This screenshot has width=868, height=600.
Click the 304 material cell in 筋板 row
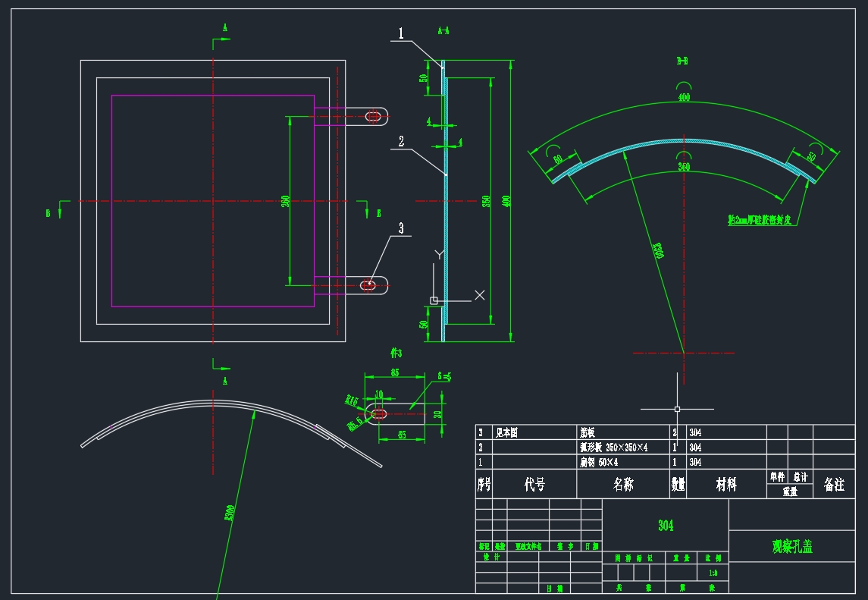click(726, 432)
